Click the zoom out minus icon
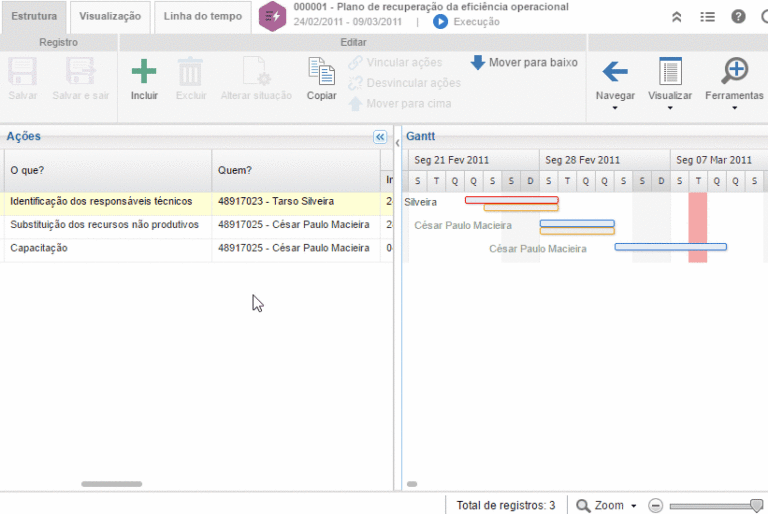768x514 pixels. [656, 505]
